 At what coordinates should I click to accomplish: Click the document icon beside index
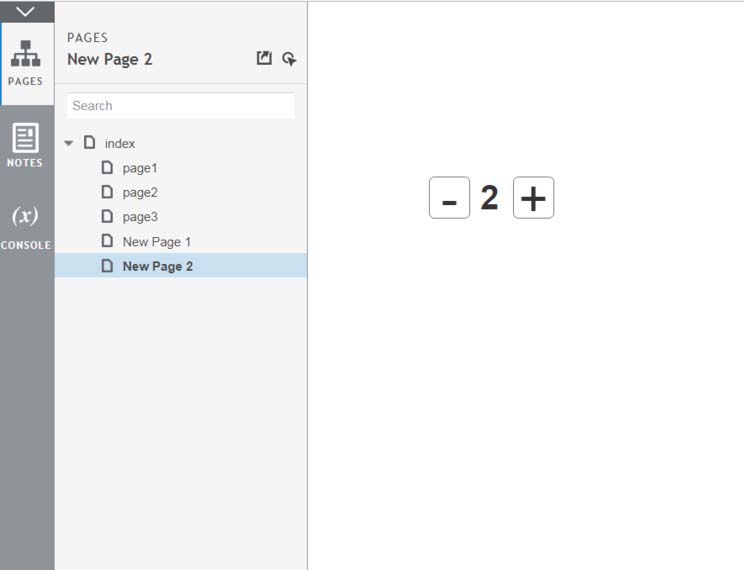point(89,143)
